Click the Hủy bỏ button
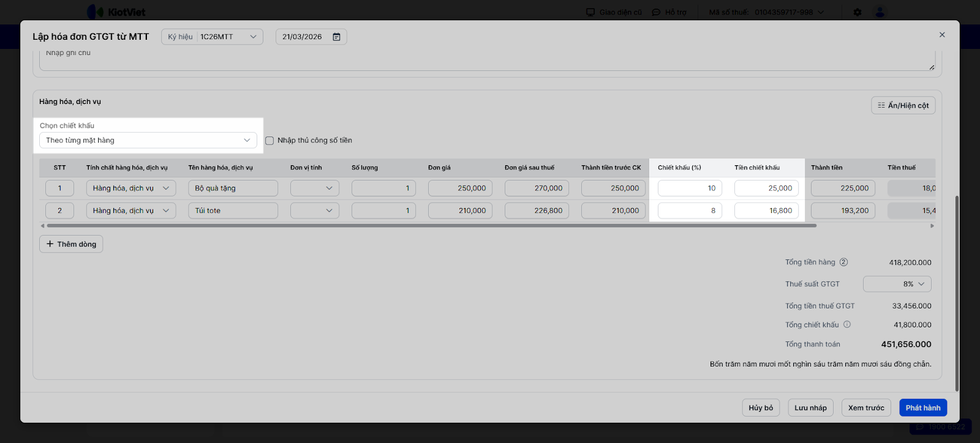The height and width of the screenshot is (443, 980). 761,408
